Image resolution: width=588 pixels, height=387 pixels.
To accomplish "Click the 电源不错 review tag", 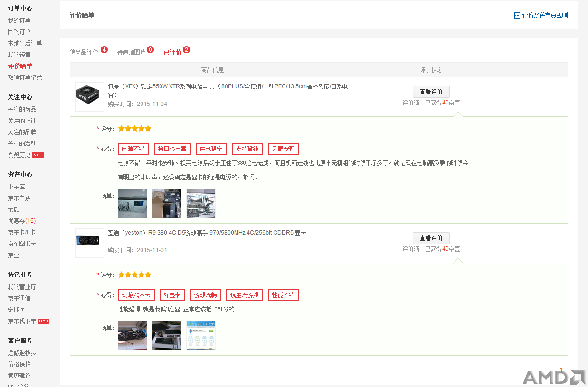I will 133,149.
